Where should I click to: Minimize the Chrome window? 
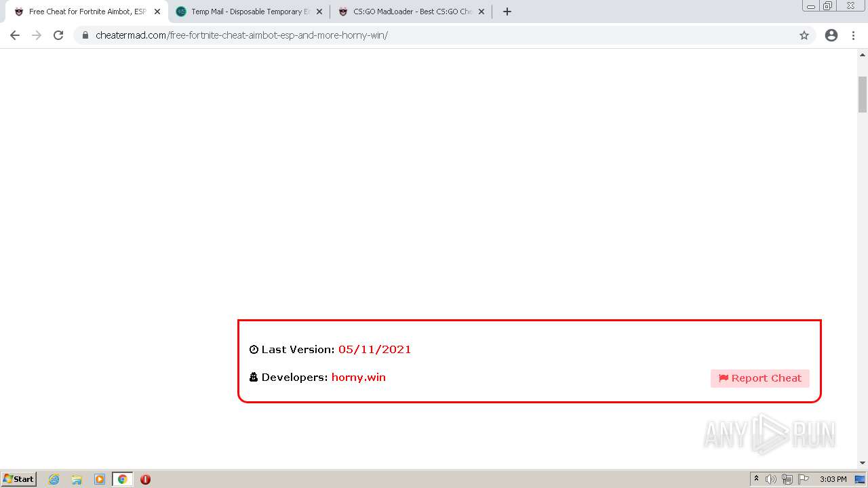(x=811, y=6)
